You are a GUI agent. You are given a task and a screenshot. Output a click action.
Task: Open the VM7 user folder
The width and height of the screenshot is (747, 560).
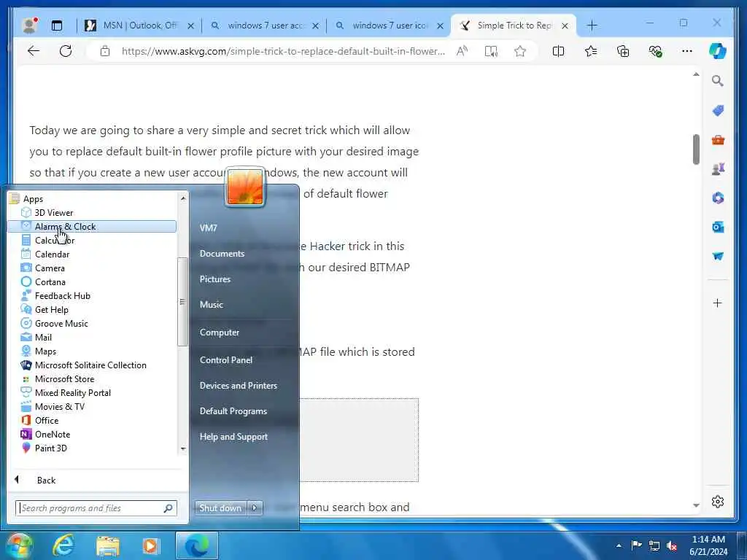208,227
